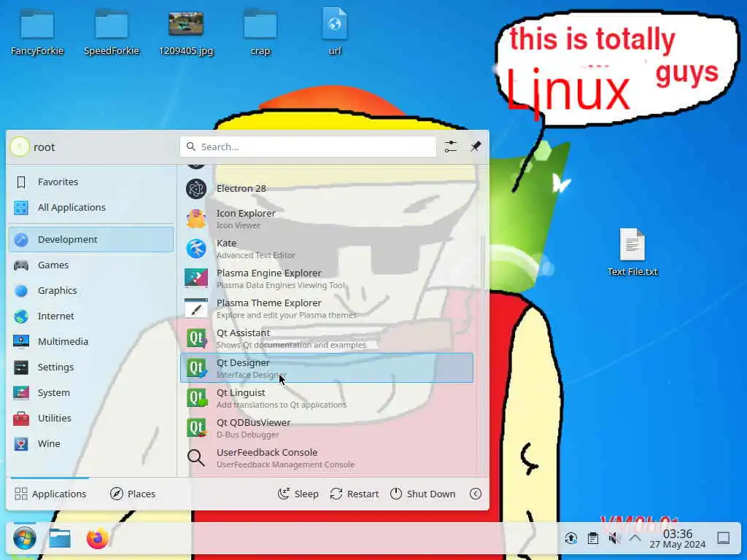
Task: Select the url desktop file
Action: pyautogui.click(x=335, y=32)
